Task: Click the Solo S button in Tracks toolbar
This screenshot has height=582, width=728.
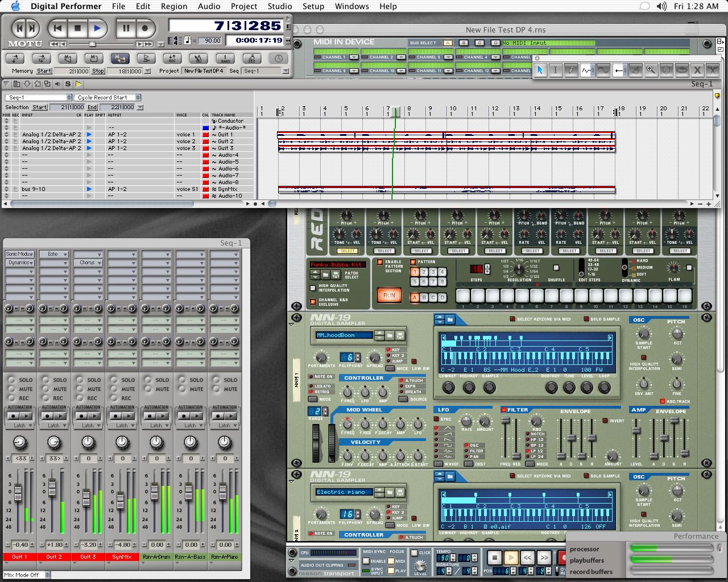Action: click(x=68, y=84)
